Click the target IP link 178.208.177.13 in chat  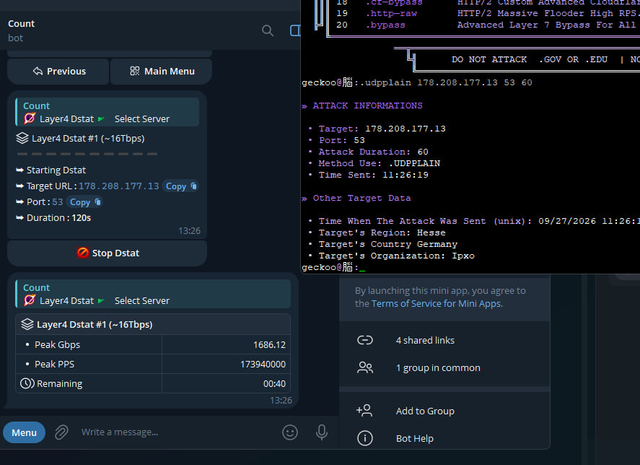[x=118, y=186]
